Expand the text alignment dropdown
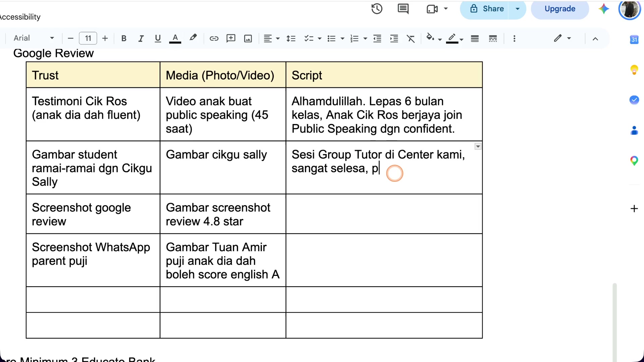This screenshot has width=644, height=362. (278, 39)
